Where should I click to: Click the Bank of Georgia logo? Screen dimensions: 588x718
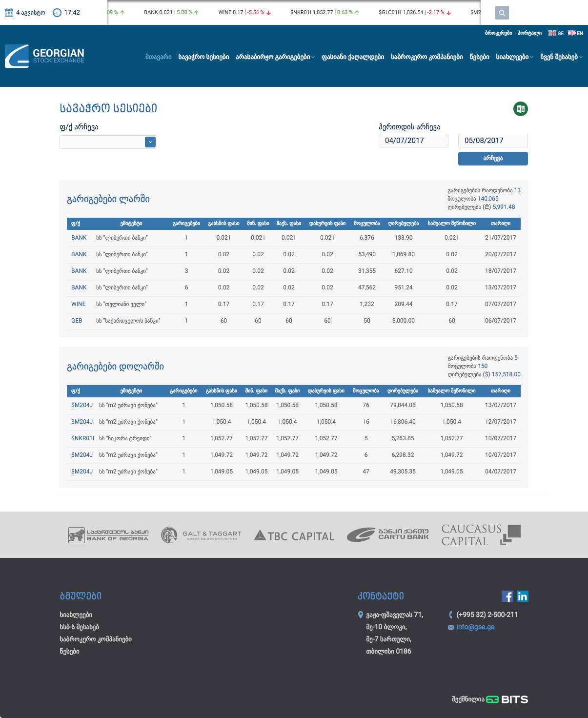pyautogui.click(x=108, y=535)
